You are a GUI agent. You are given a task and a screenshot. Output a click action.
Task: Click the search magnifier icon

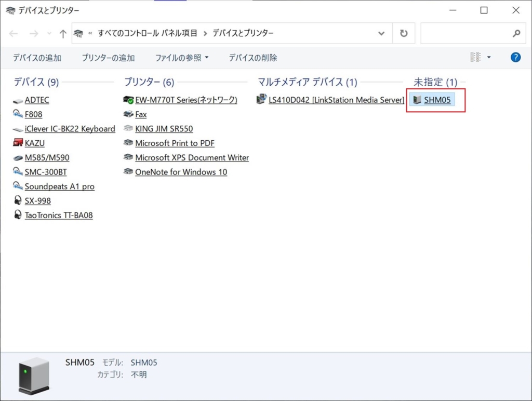pyautogui.click(x=516, y=33)
